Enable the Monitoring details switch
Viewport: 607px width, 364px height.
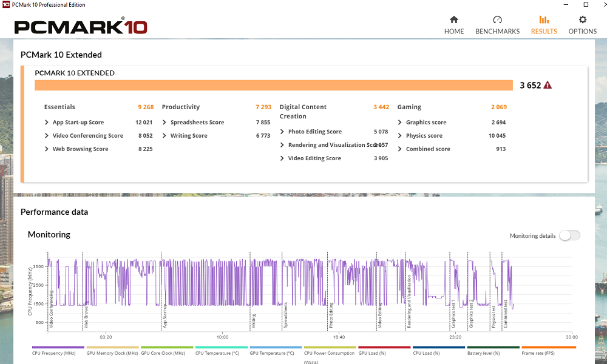click(x=569, y=235)
